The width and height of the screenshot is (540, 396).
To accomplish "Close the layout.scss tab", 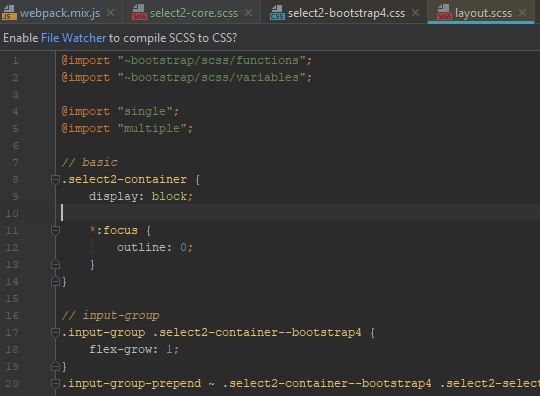I will (x=522, y=13).
